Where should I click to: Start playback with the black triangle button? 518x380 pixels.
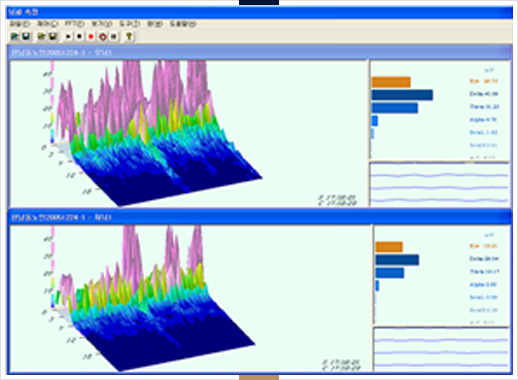[68, 36]
